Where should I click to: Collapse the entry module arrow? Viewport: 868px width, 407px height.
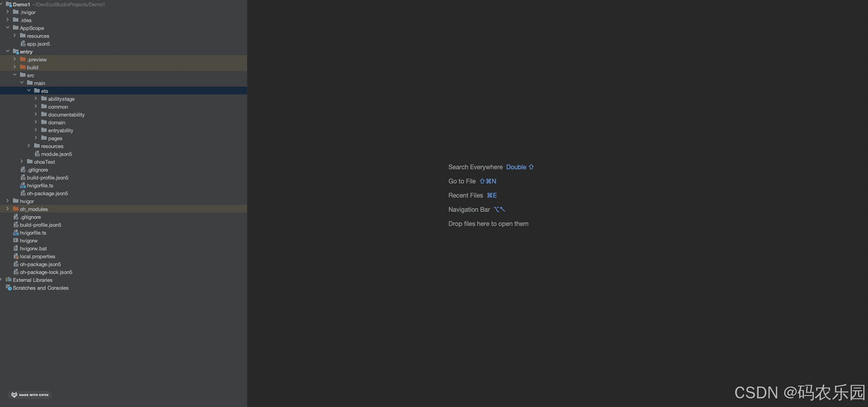point(7,52)
